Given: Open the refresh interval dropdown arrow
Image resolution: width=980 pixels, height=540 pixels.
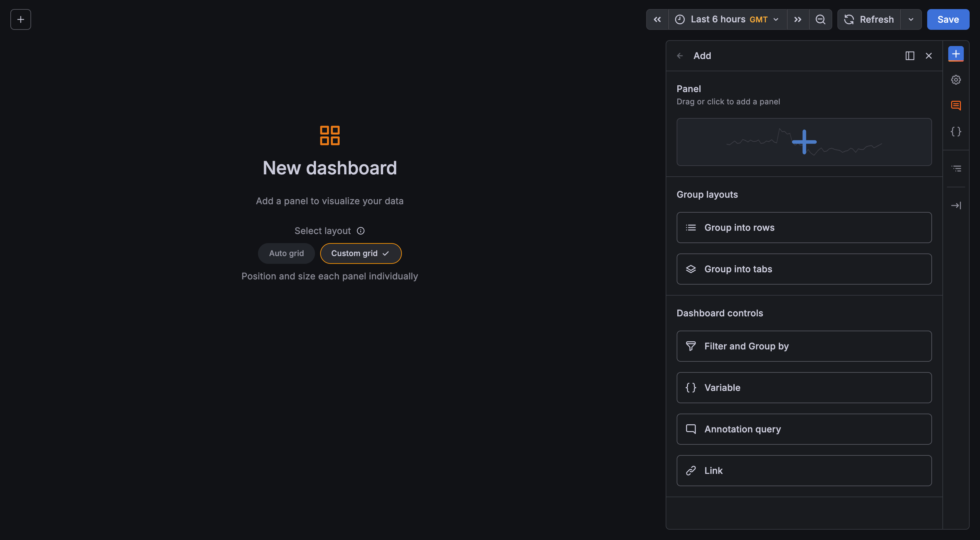Looking at the screenshot, I should (911, 19).
